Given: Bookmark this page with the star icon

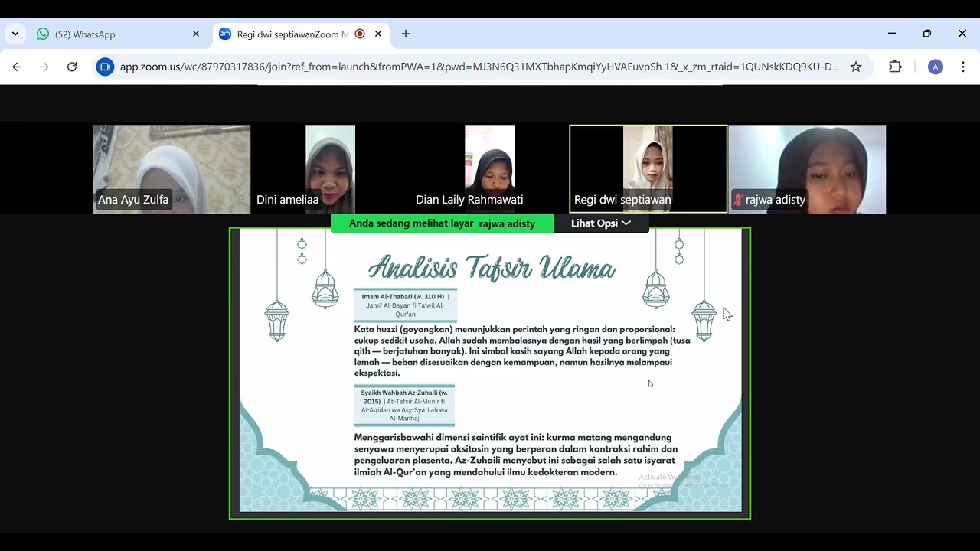Looking at the screenshot, I should (856, 67).
